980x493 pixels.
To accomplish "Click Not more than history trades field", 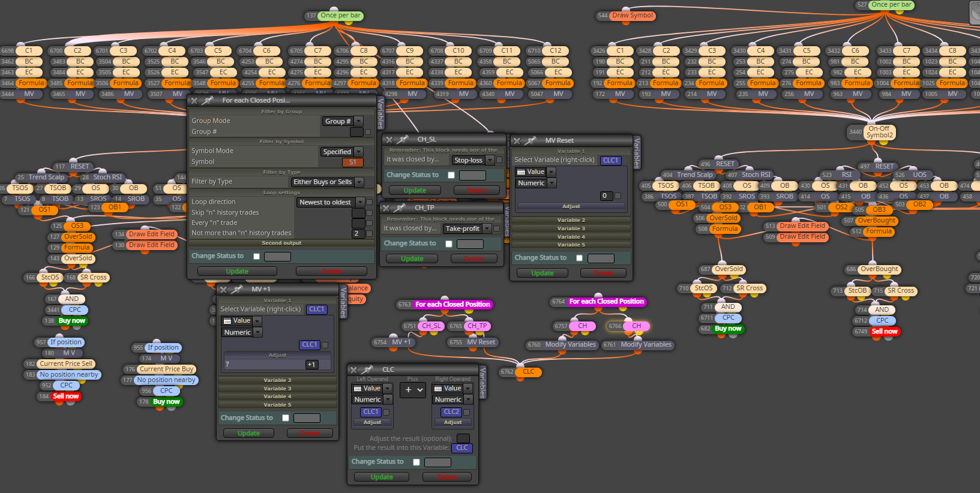I will (358, 233).
